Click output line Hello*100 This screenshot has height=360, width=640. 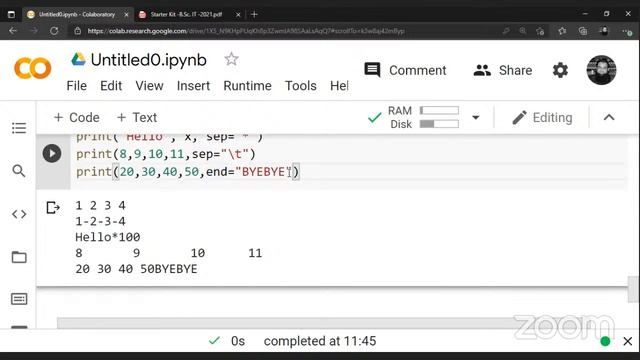[x=108, y=237]
